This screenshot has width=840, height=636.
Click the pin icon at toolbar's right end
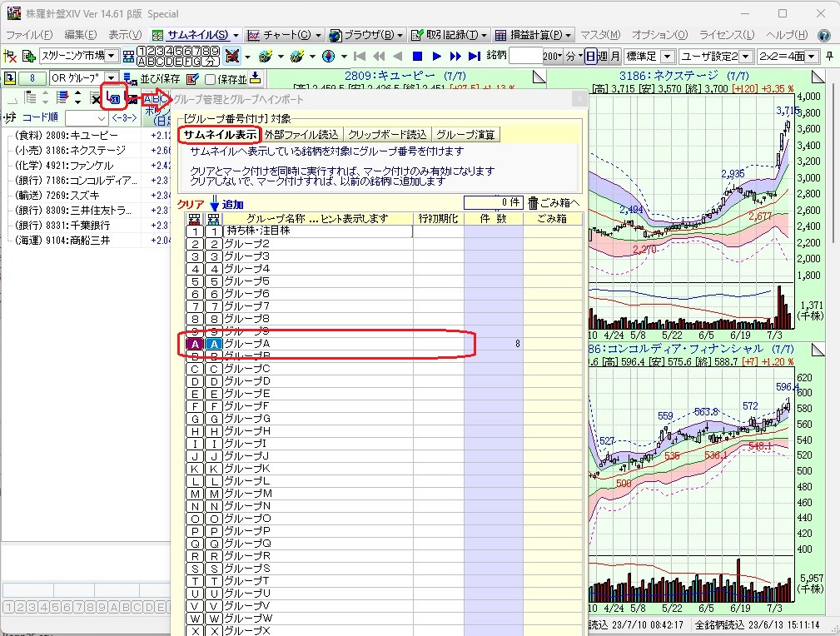(x=830, y=56)
